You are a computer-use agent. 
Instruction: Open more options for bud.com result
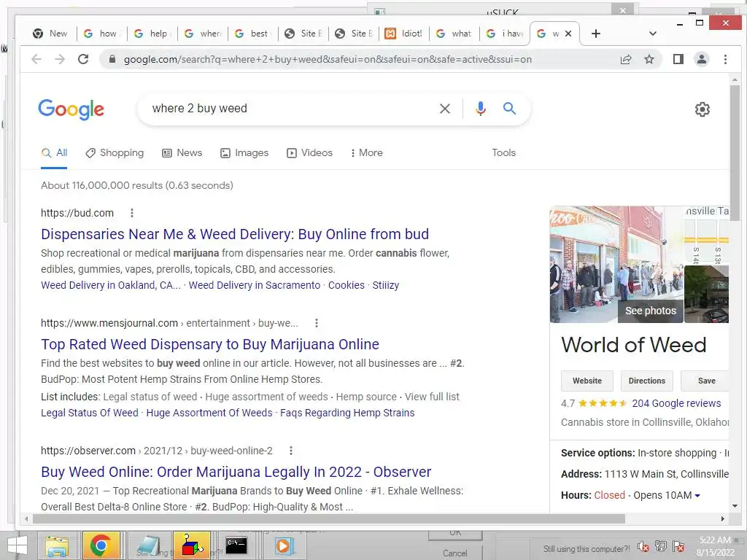[132, 213]
